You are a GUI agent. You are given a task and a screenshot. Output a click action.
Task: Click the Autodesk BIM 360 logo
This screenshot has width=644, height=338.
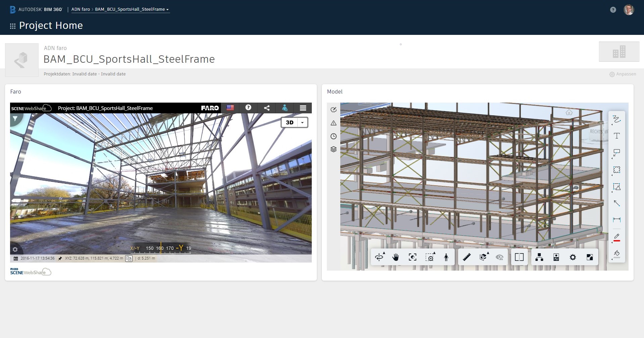click(36, 9)
